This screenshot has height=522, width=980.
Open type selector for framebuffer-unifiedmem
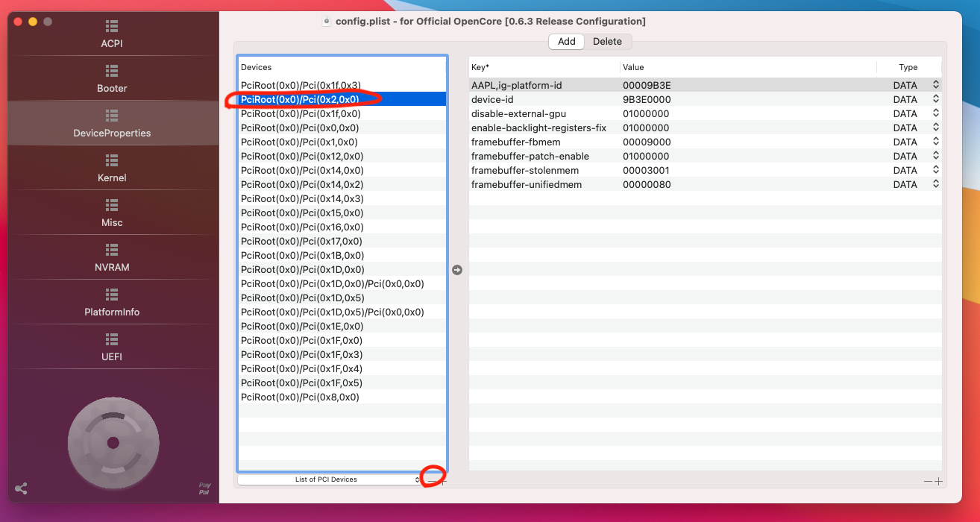coord(935,184)
